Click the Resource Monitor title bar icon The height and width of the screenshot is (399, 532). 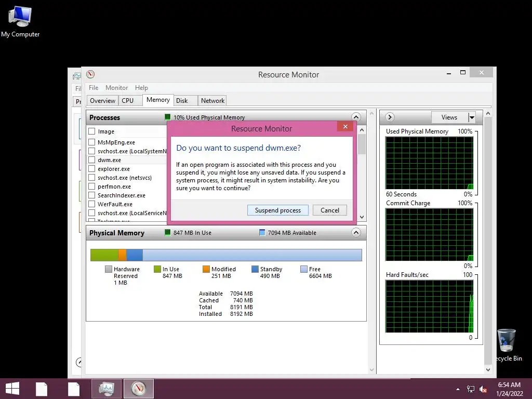pos(90,74)
